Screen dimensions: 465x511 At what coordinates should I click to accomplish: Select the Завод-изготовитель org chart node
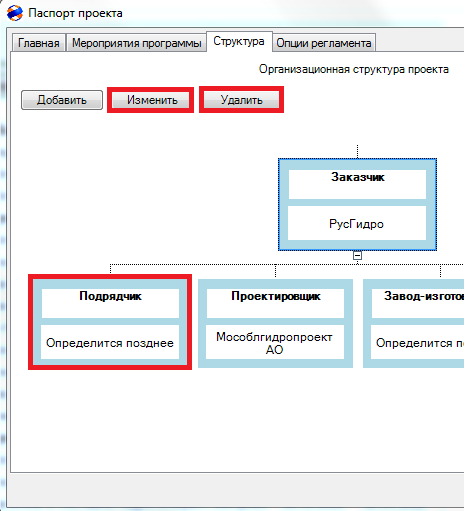(414, 323)
